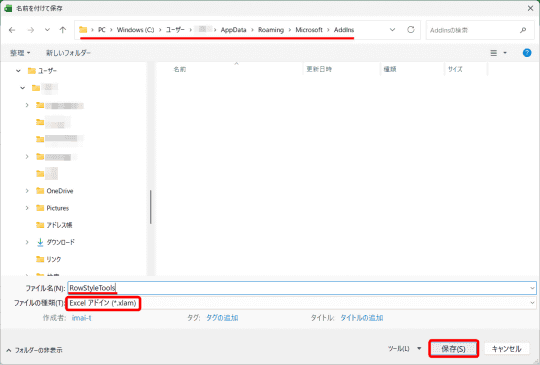540x365 pixels.
Task: Click the navigation pane scrollbar
Action: click(x=150, y=207)
